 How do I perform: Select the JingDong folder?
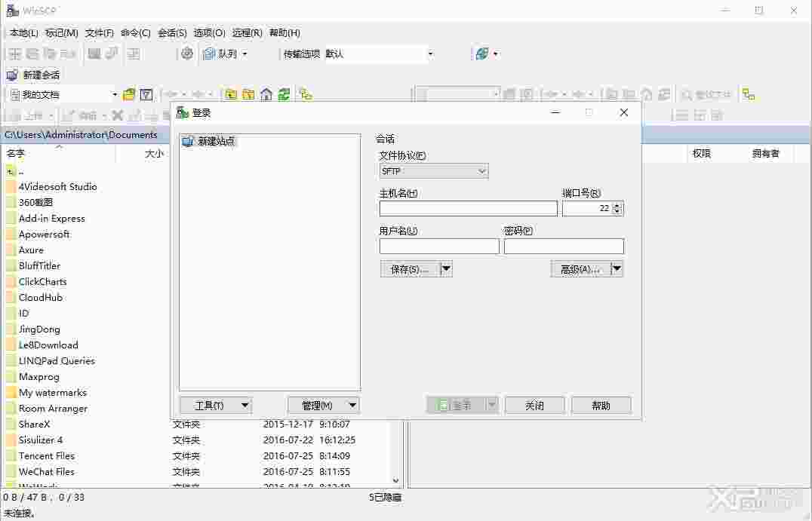[x=39, y=329]
